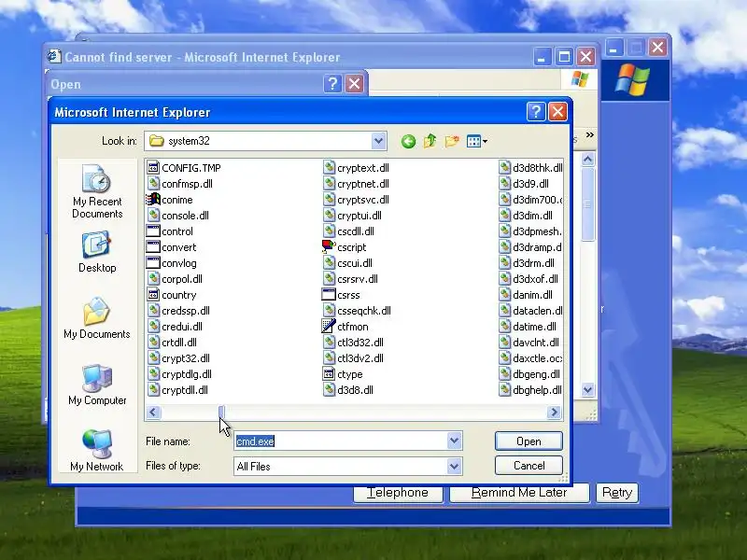Select the ctl3dv2.dll file
The height and width of the screenshot is (560, 747).
(x=354, y=358)
